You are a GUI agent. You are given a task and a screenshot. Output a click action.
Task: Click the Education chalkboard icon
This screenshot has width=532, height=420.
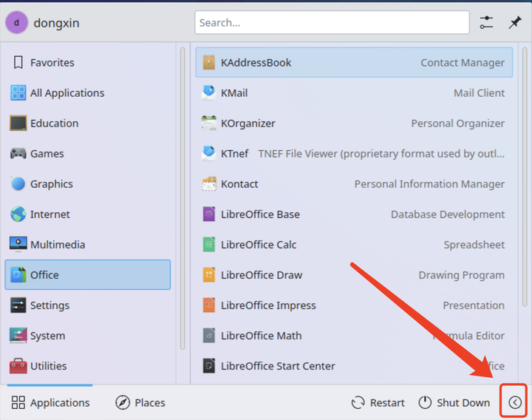18,123
